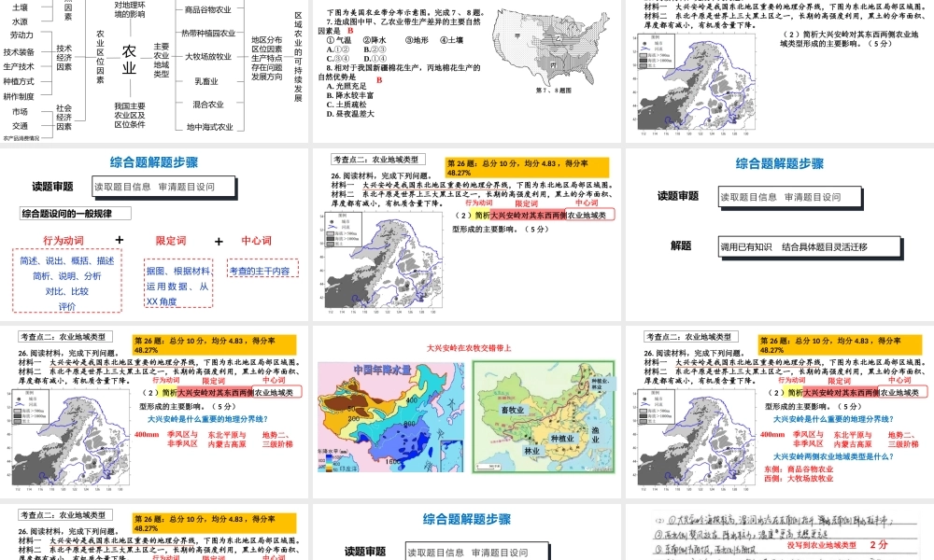The image size is (934, 560).
Task: Click answer option B. 降水较丰富
Action: [x=350, y=95]
